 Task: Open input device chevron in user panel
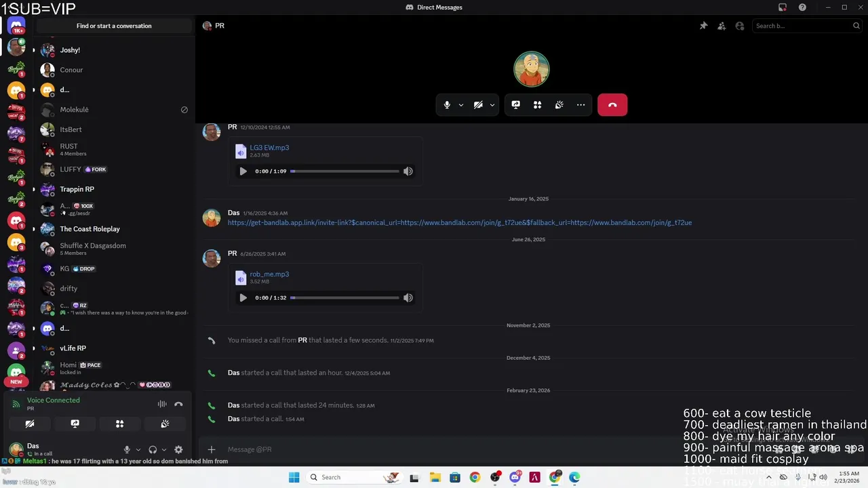tap(138, 449)
